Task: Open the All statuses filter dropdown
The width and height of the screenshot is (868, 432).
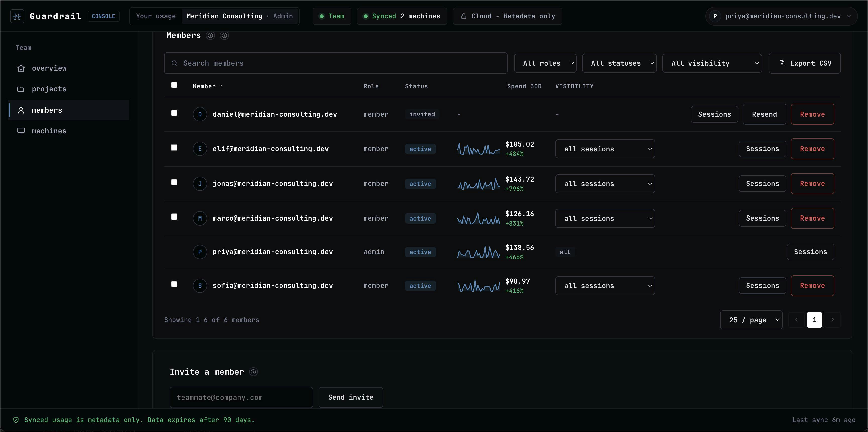Action: coord(619,63)
